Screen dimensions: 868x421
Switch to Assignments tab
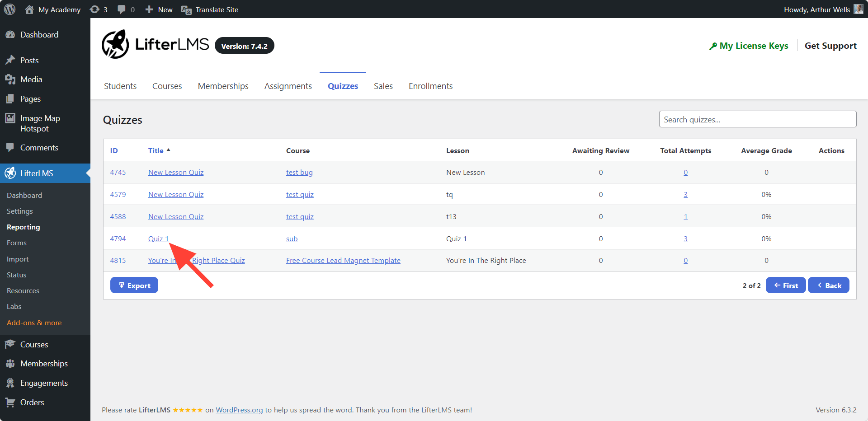click(288, 86)
